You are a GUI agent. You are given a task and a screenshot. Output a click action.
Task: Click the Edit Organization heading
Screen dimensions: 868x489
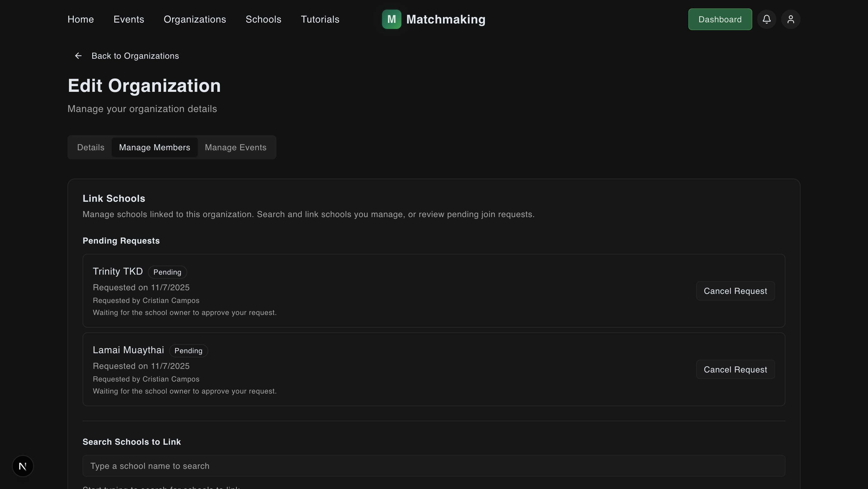click(144, 86)
